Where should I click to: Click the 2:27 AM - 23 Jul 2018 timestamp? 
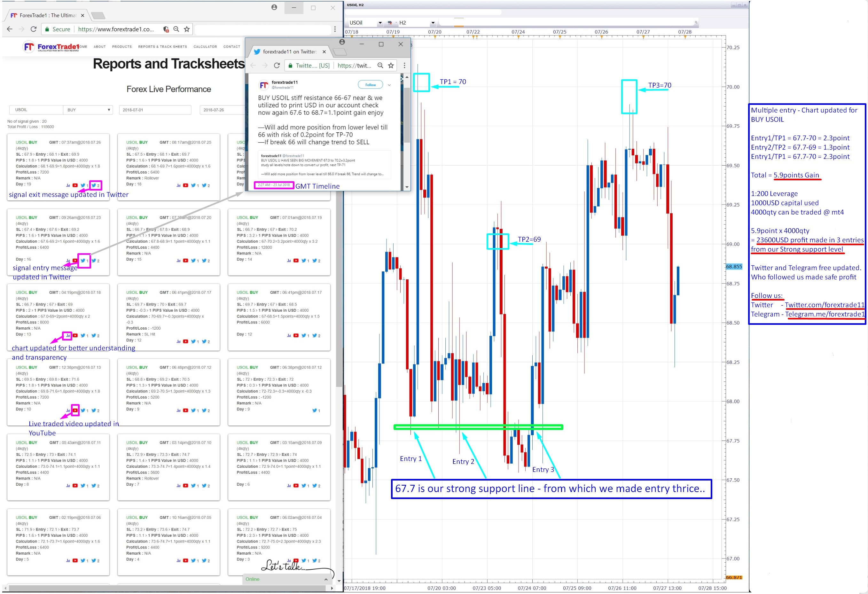tap(274, 185)
